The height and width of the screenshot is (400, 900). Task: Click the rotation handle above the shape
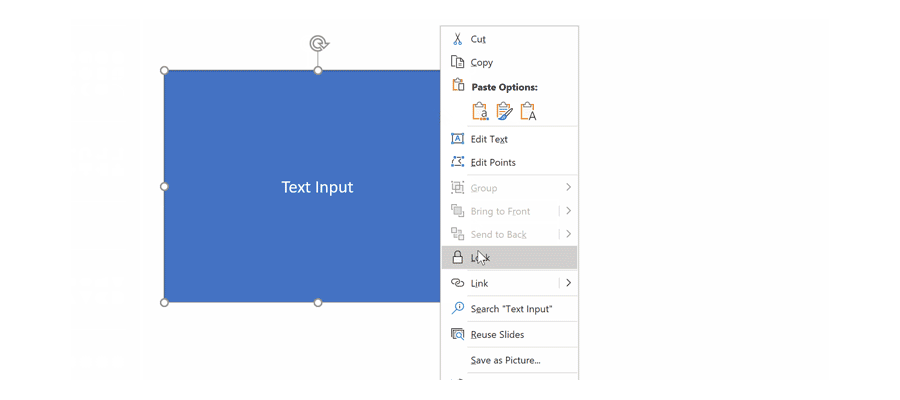click(x=318, y=43)
